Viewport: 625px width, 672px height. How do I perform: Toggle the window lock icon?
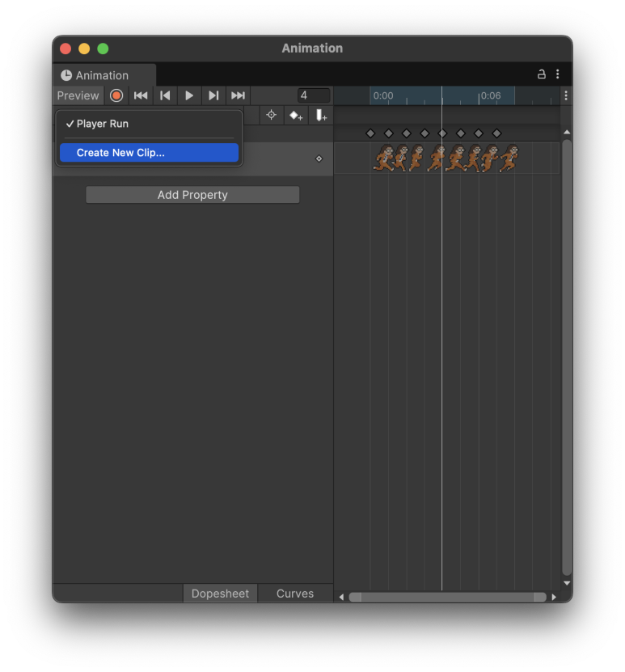point(542,74)
